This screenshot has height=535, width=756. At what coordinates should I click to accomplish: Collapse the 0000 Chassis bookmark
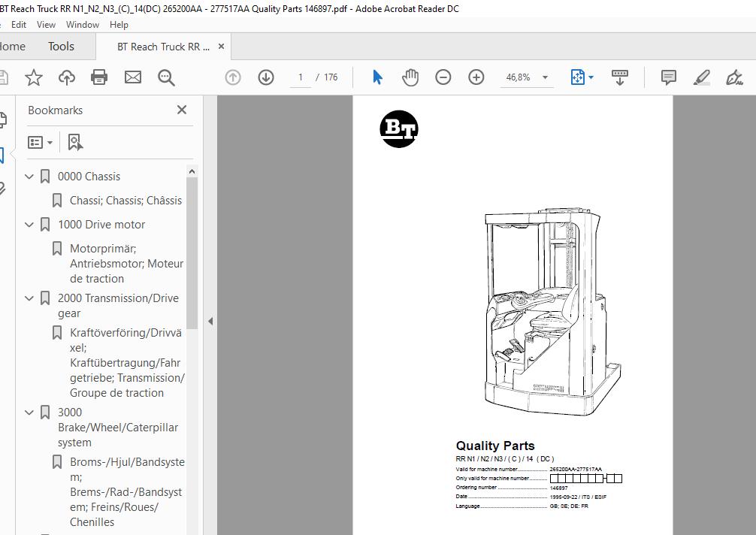tap(29, 177)
